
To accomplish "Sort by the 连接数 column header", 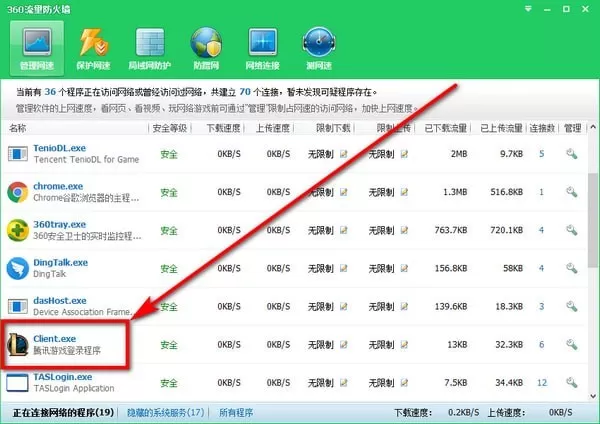I will coord(542,128).
